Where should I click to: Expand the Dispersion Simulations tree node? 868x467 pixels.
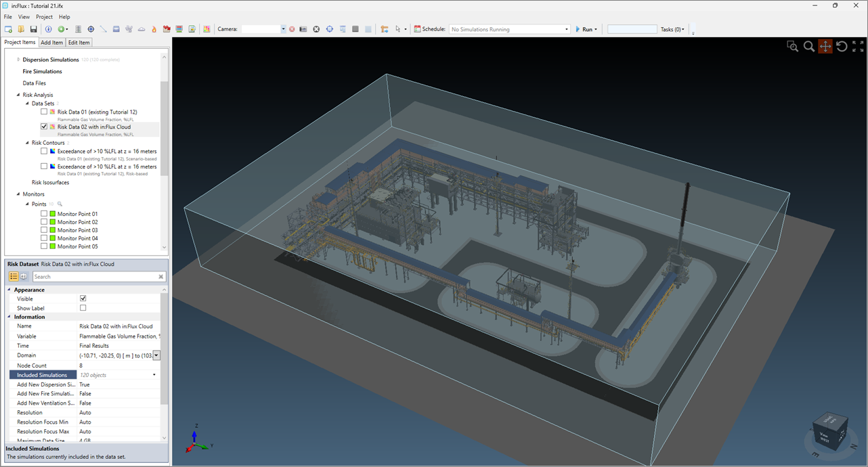pyautogui.click(x=18, y=60)
